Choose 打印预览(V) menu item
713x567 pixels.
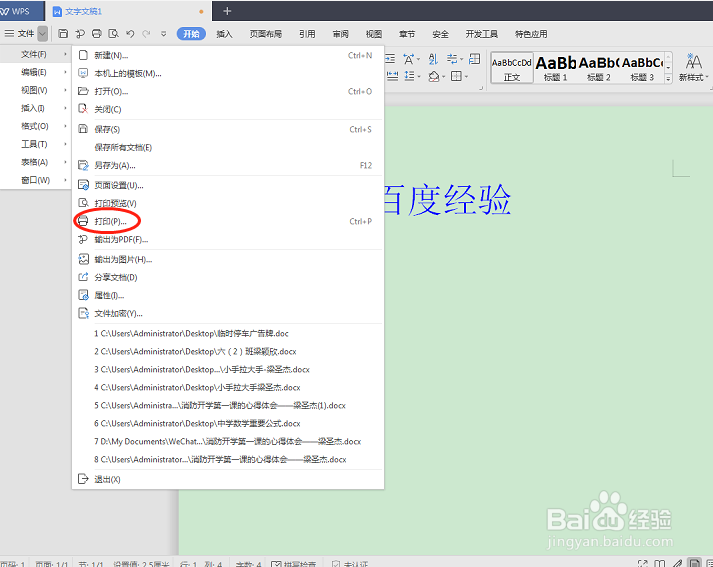coord(227,203)
